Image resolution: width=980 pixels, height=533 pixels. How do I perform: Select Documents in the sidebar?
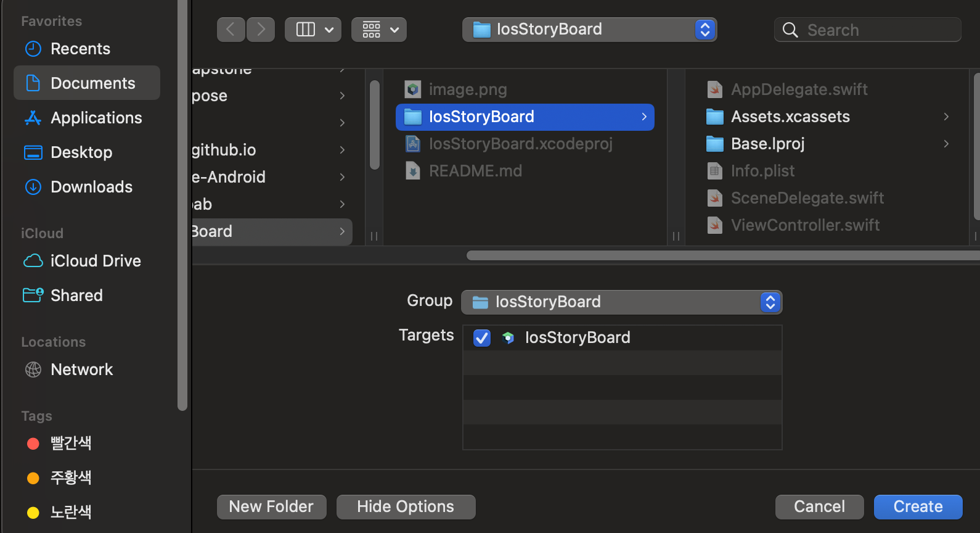tap(87, 83)
